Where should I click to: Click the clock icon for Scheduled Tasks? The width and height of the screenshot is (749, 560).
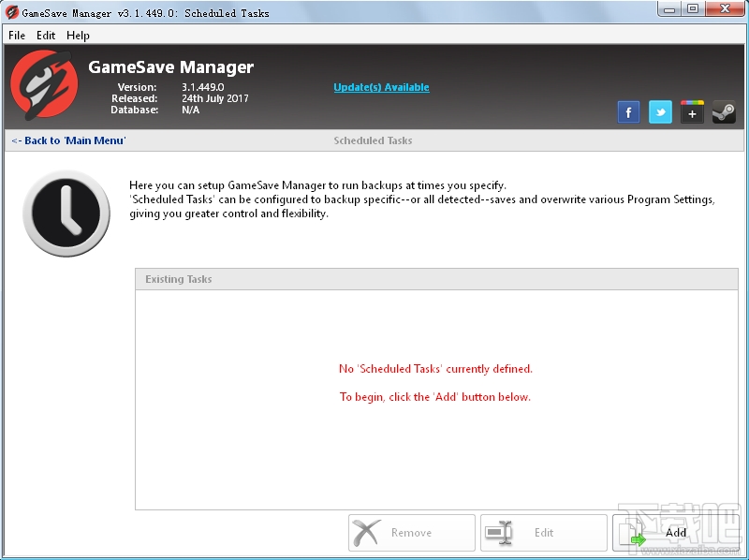tap(66, 213)
